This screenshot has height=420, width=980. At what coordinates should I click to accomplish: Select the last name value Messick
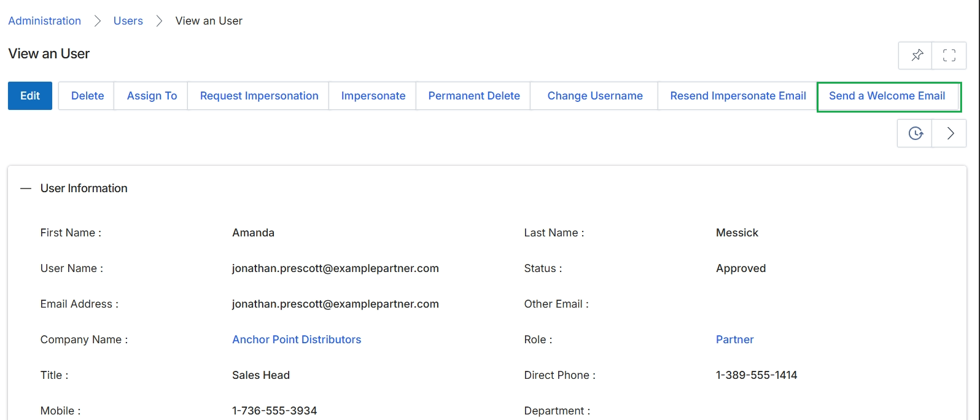click(x=737, y=233)
